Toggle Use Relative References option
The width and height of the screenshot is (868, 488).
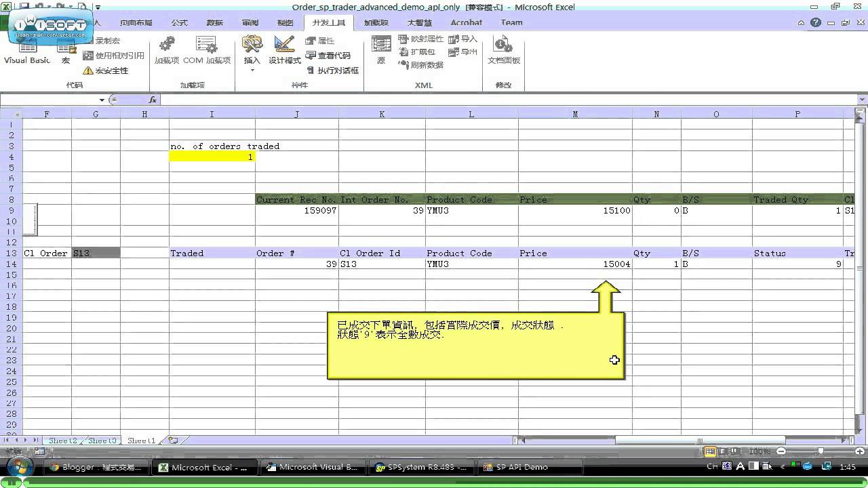pos(114,56)
